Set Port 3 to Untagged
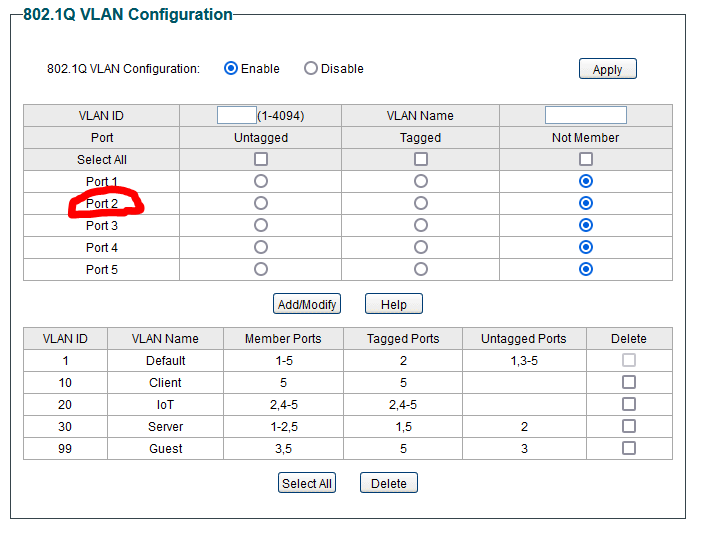The image size is (717, 540). point(261,225)
